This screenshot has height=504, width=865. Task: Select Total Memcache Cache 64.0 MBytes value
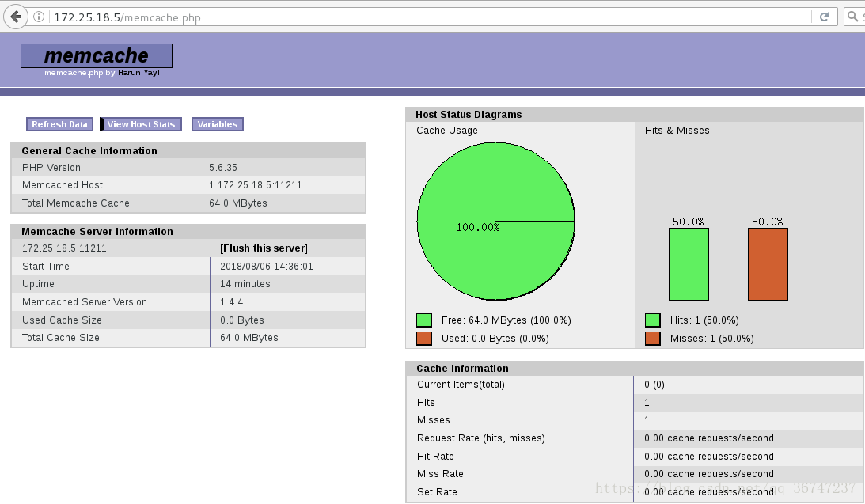(237, 203)
